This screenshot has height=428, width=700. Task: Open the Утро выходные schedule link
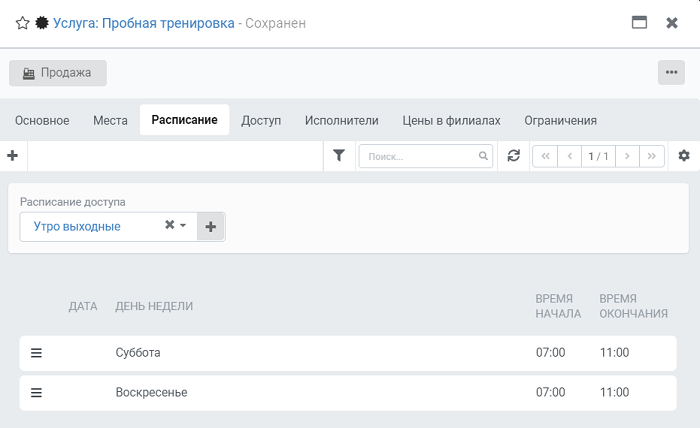(77, 226)
